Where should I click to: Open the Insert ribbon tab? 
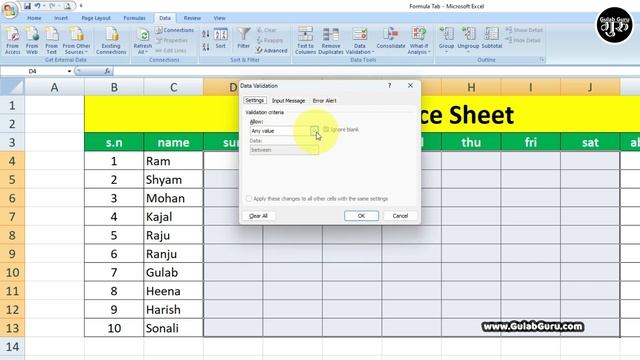pos(61,18)
